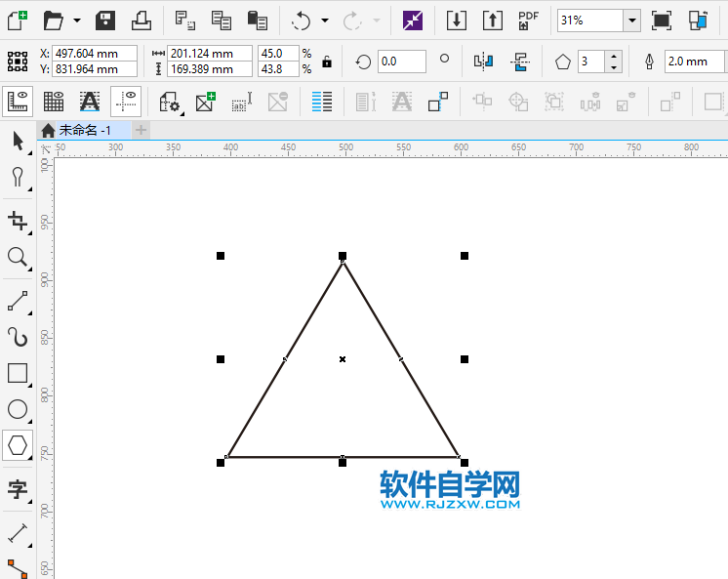The image size is (728, 579).
Task: Add a new document tab with plus
Action: 142,130
